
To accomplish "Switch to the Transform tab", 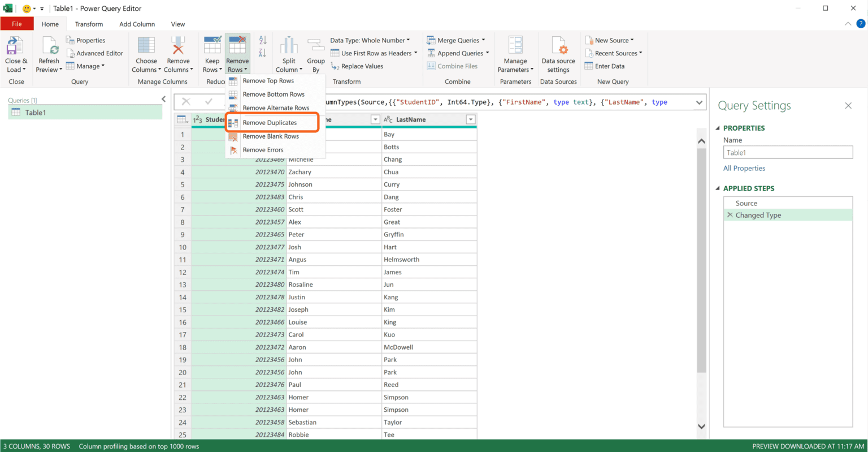I will point(89,24).
